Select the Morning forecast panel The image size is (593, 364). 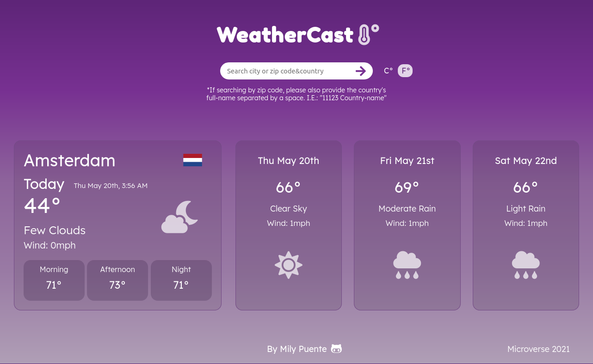tap(54, 280)
